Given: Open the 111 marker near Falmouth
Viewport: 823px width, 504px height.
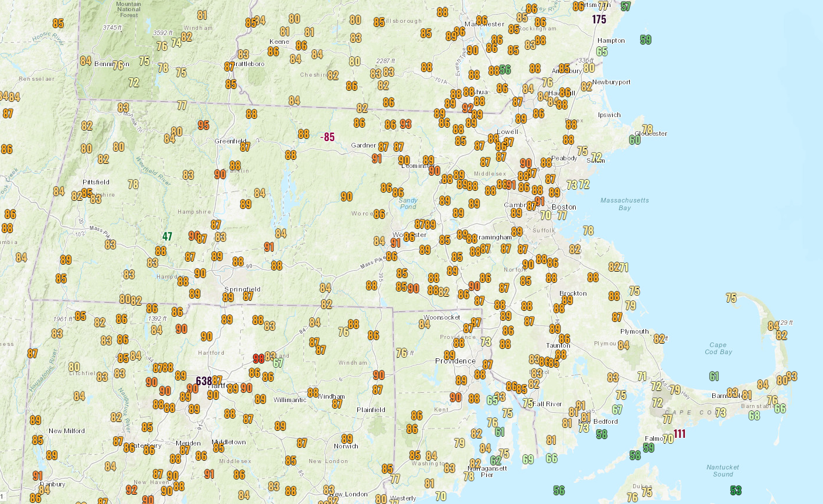Looking at the screenshot, I should [679, 434].
